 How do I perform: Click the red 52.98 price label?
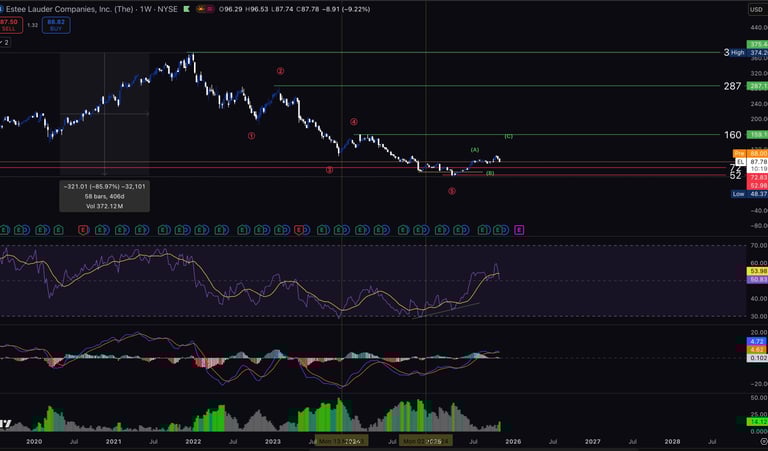pos(757,186)
